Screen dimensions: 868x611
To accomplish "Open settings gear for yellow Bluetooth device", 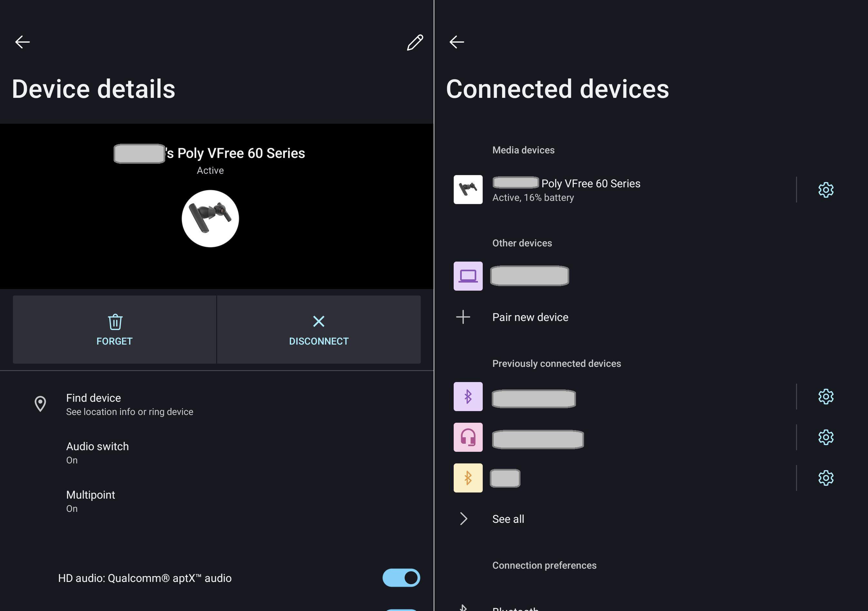I will [x=826, y=478].
